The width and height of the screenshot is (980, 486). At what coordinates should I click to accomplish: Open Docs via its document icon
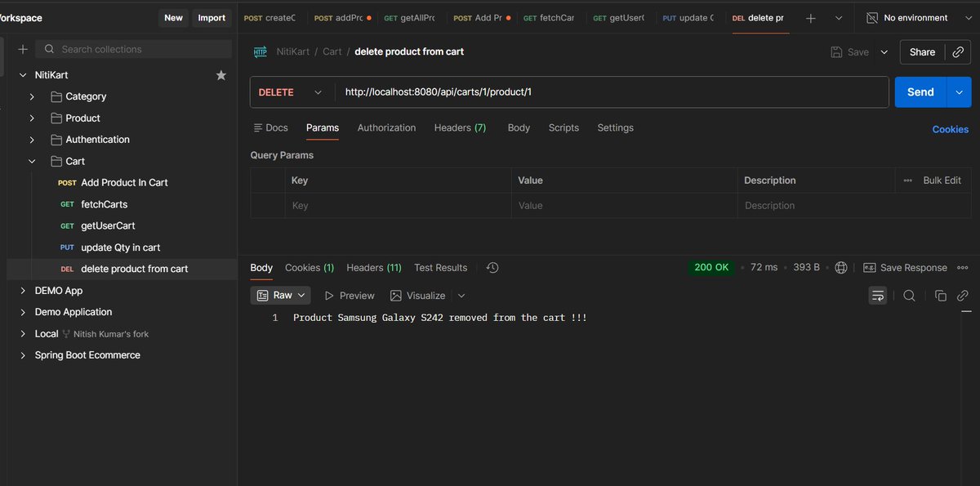coord(258,127)
